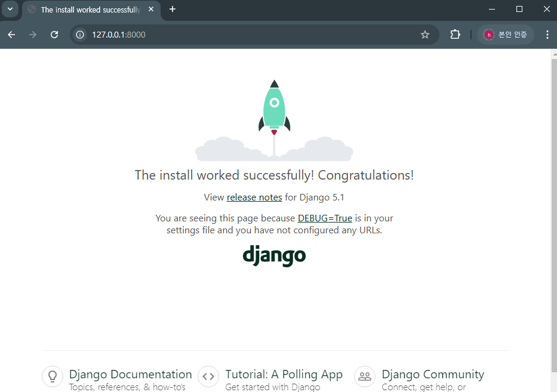Image resolution: width=557 pixels, height=392 pixels.
Task: Minimize the browser window
Action: coord(492,9)
